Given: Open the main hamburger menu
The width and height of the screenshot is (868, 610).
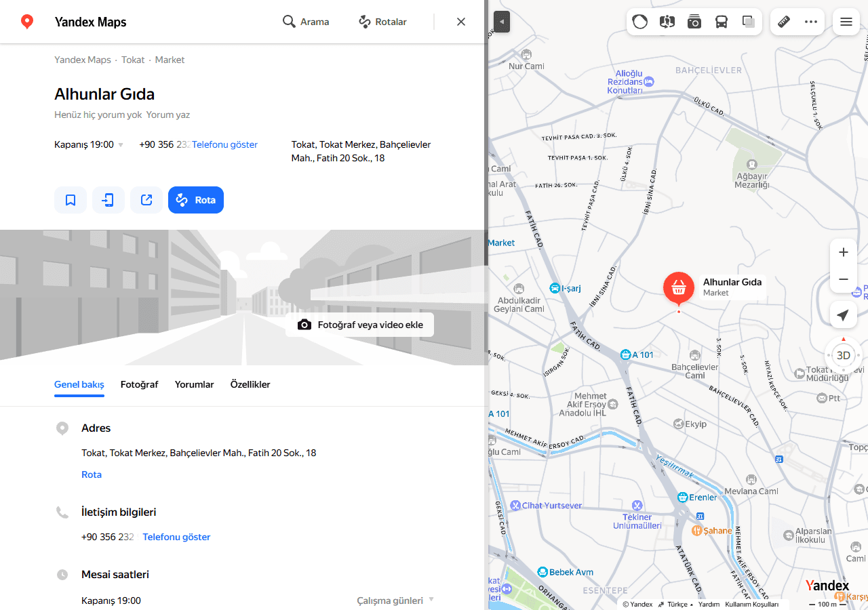Looking at the screenshot, I should coord(846,21).
